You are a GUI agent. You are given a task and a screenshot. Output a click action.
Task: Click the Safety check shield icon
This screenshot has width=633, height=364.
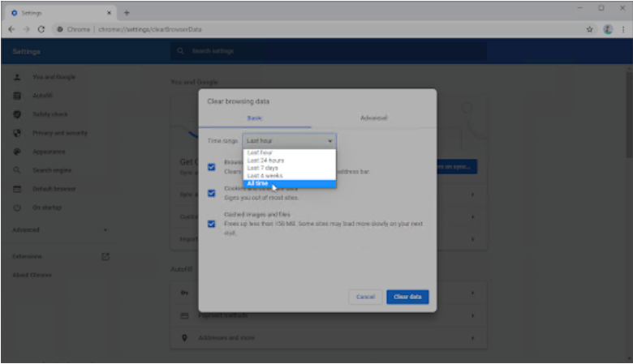pos(16,114)
